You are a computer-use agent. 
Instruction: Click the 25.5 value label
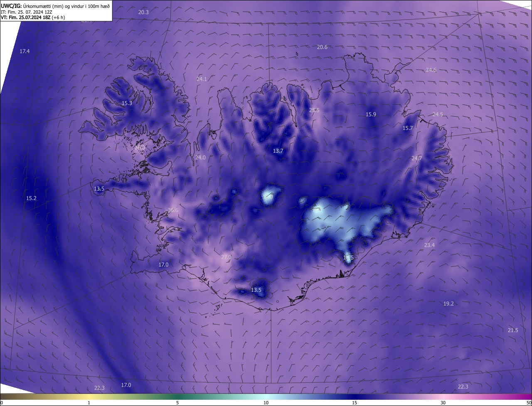pos(314,110)
